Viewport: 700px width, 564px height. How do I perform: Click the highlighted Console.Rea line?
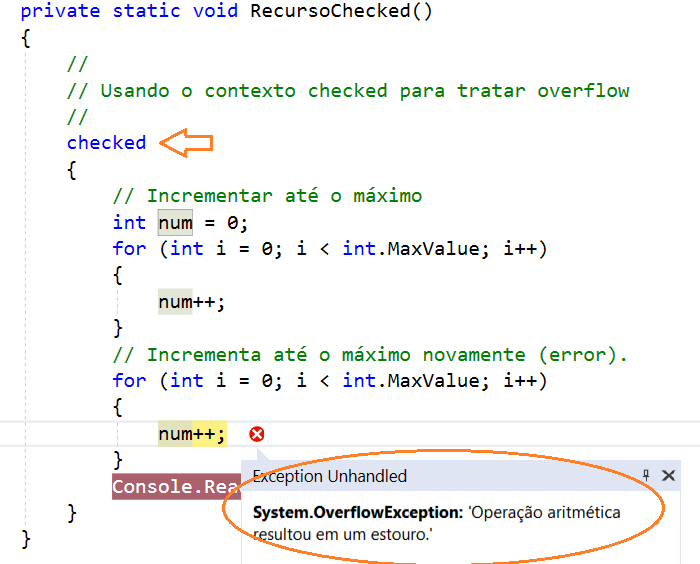(176, 487)
